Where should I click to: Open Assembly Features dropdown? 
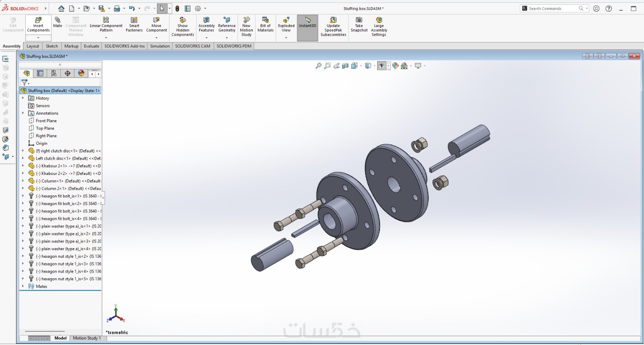point(206,38)
